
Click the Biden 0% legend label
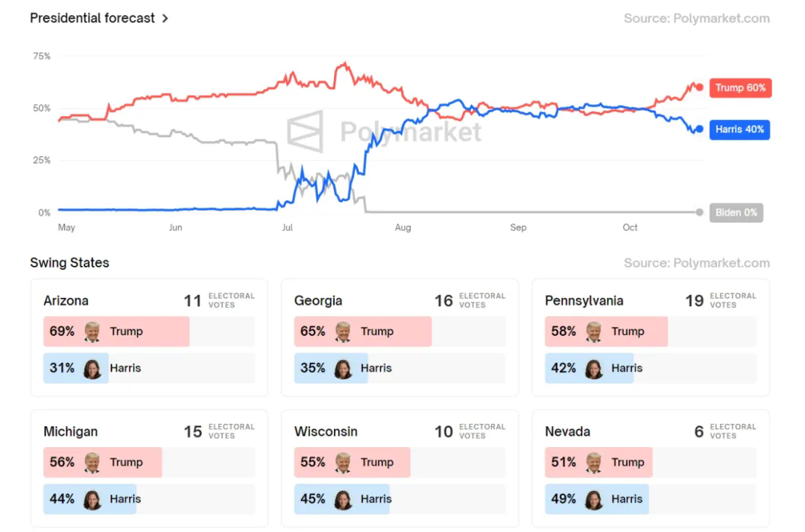coord(736,212)
